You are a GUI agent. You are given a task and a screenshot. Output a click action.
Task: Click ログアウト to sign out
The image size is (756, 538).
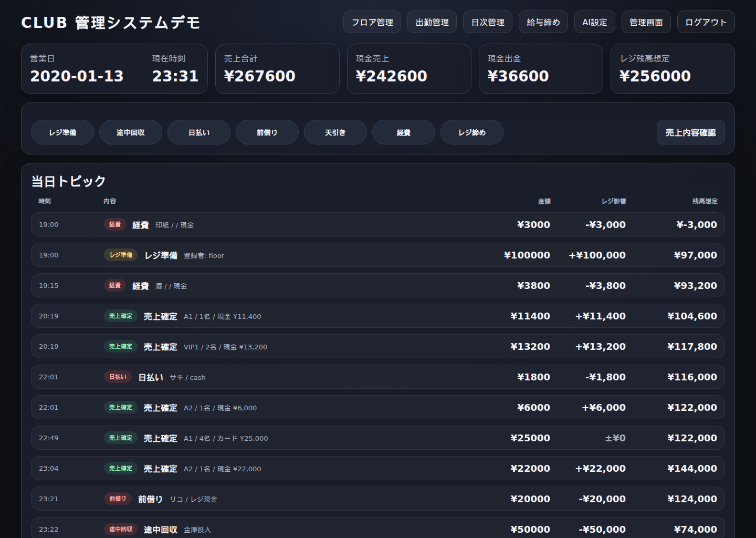pyautogui.click(x=706, y=22)
